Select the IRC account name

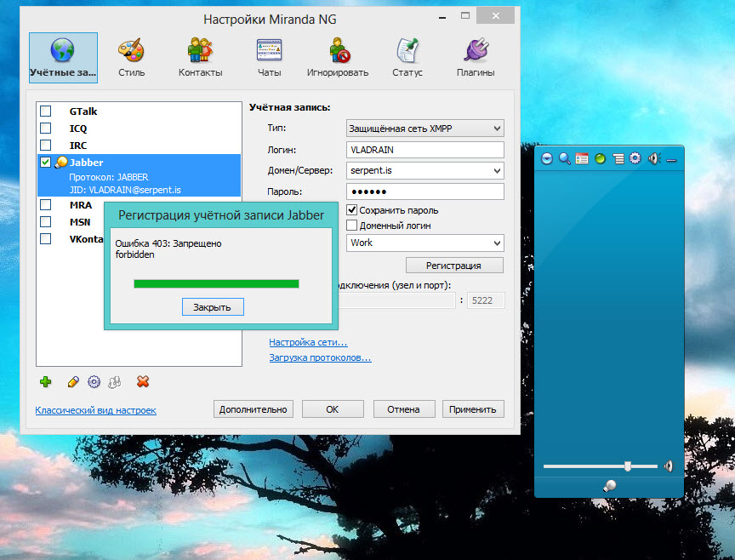click(78, 145)
